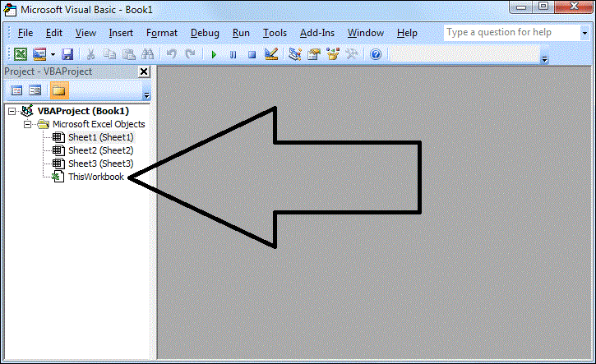The height and width of the screenshot is (364, 596).
Task: Click the Redo arrow icon
Action: click(x=190, y=54)
